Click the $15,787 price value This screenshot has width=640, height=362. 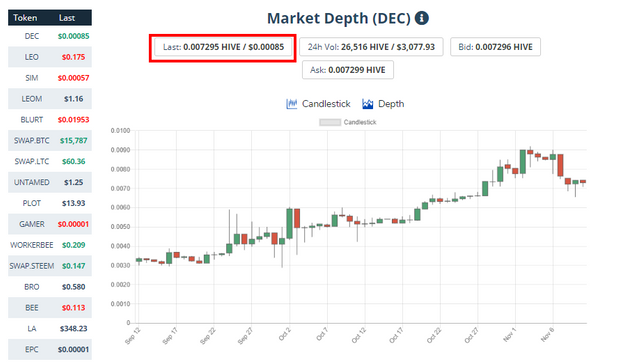click(x=73, y=140)
